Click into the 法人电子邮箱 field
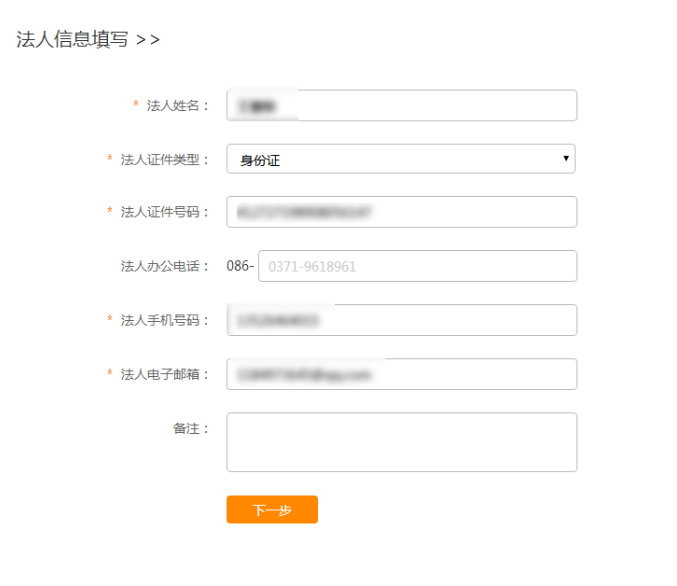 401,374
